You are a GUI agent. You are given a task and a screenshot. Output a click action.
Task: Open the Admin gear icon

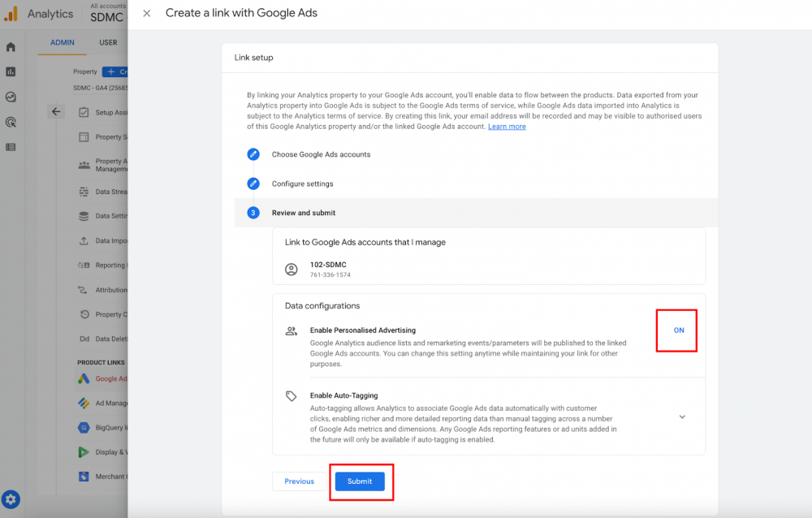tap(11, 499)
